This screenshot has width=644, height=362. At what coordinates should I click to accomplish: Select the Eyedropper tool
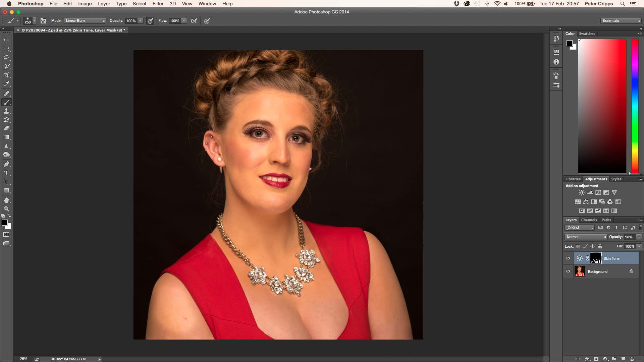click(x=6, y=84)
